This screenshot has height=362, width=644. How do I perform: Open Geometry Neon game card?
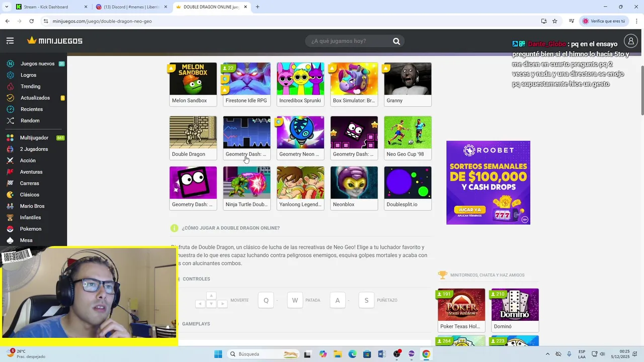(x=300, y=138)
